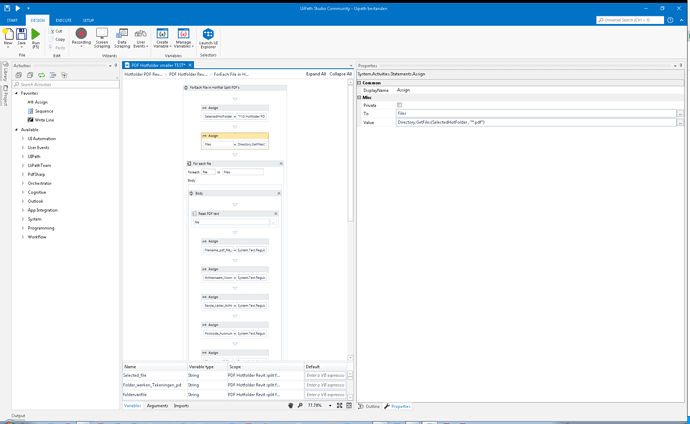
Task: Open the Data Scraping wizard
Action: click(x=122, y=38)
